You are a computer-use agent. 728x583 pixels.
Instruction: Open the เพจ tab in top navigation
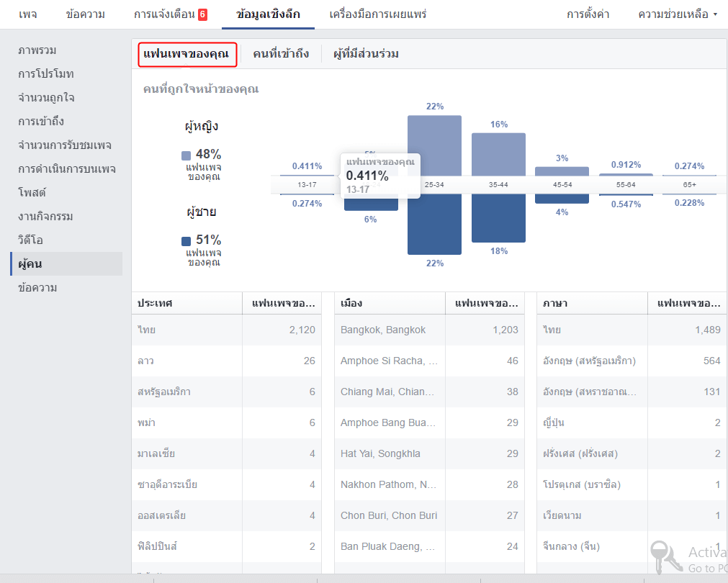28,14
